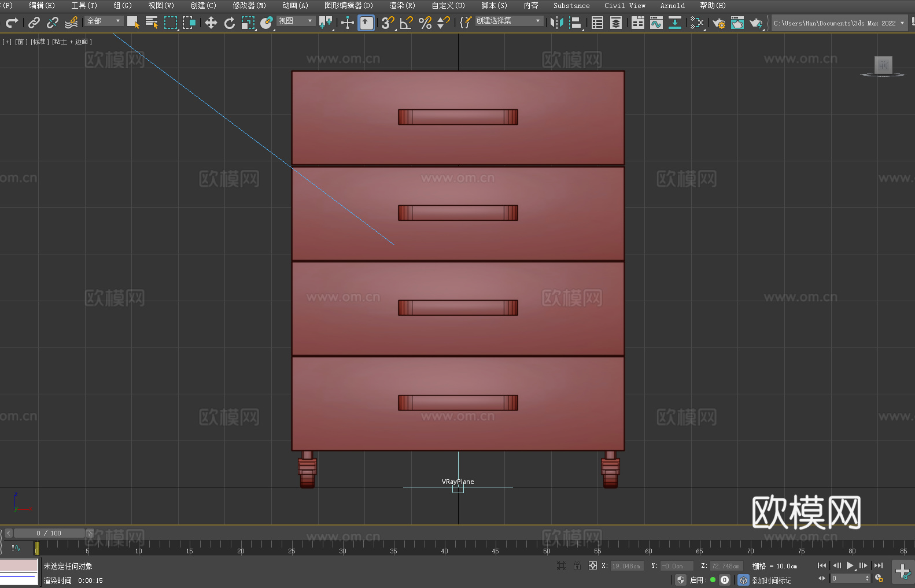
Task: Open the 视图(V) menu
Action: (x=161, y=5)
